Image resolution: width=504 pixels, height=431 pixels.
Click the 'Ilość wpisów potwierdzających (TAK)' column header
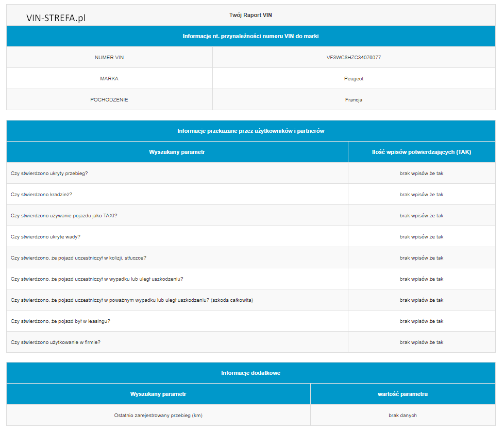point(421,152)
